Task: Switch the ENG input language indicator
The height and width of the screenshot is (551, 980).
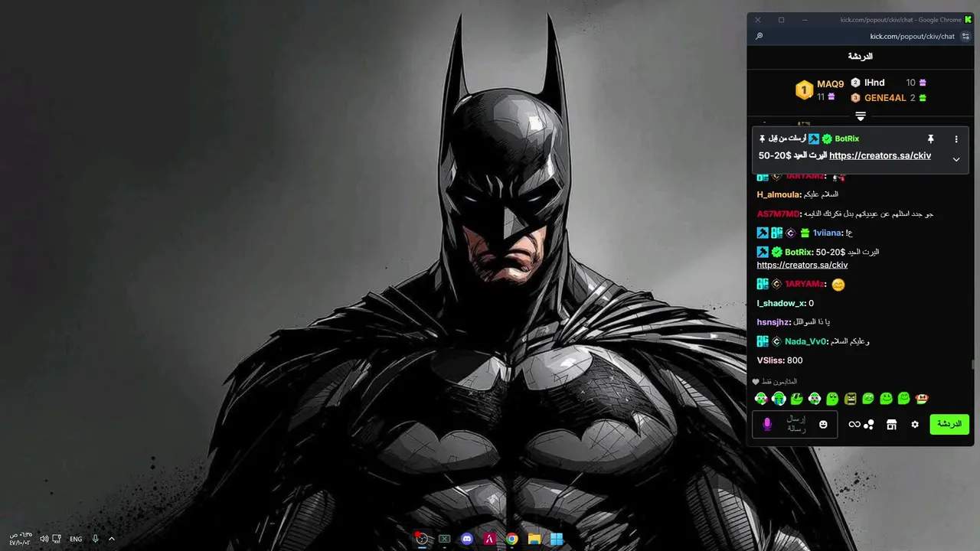Action: [x=76, y=539]
